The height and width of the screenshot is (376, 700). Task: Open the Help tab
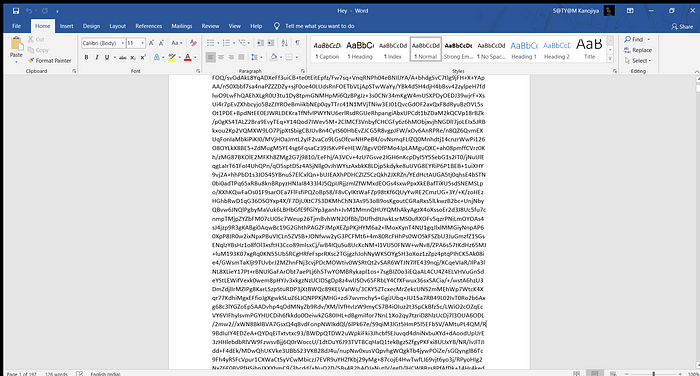click(256, 26)
